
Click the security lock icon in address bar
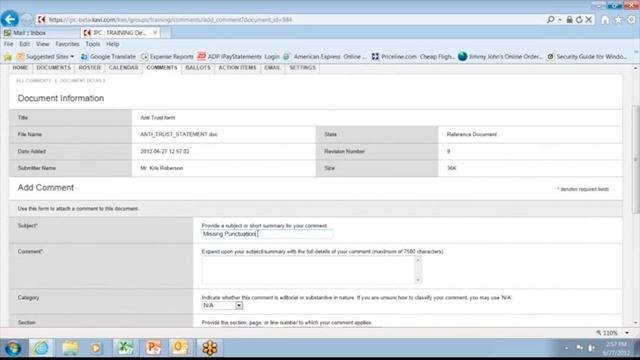point(569,19)
